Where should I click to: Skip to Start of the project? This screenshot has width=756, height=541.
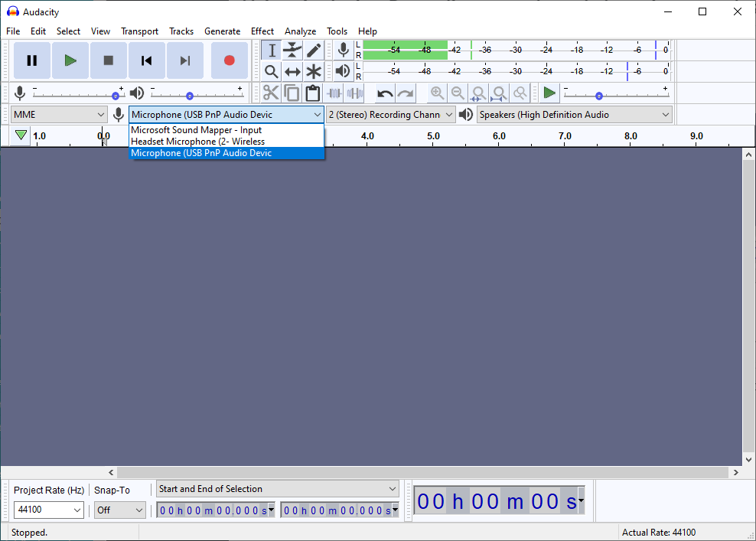point(147,60)
